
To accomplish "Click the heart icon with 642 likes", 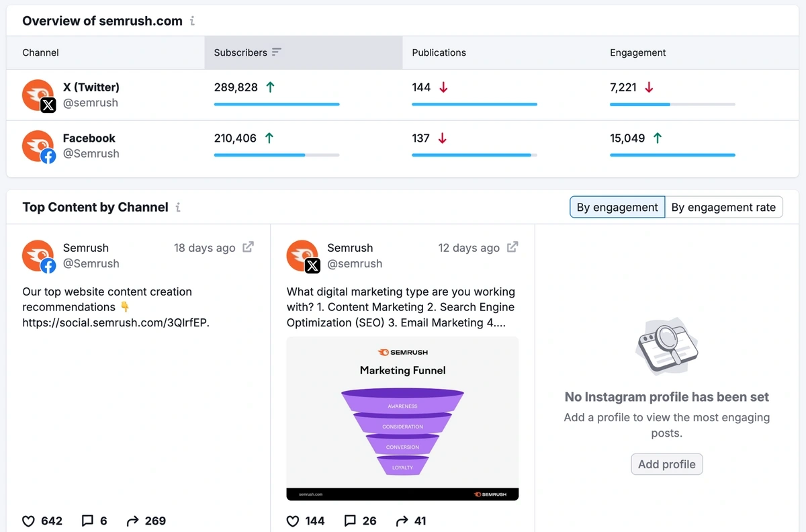I will click(x=28, y=521).
